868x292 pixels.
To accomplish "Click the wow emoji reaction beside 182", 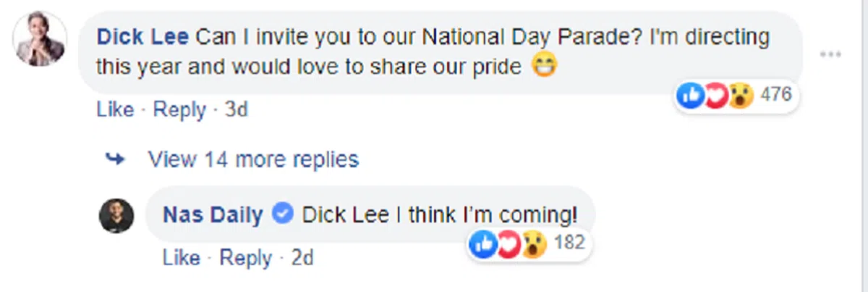I will pos(533,244).
